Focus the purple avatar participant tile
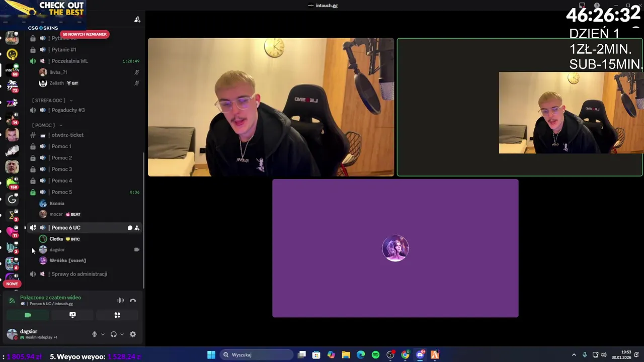The image size is (644, 362). (395, 248)
